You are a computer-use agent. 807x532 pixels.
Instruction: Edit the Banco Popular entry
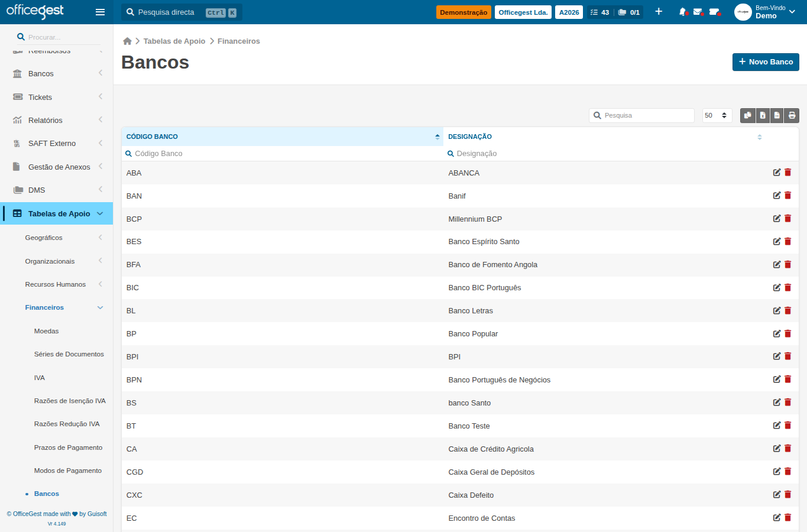click(777, 333)
